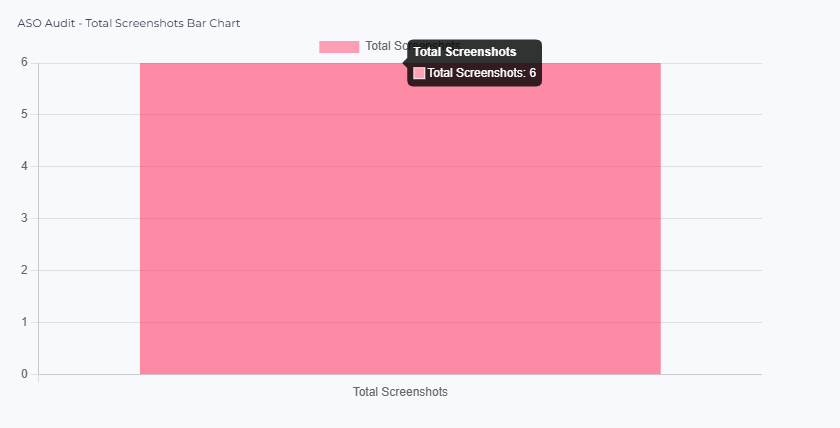This screenshot has width=840, height=428.
Task: Select the y-axis label 2
Action: tap(24, 270)
